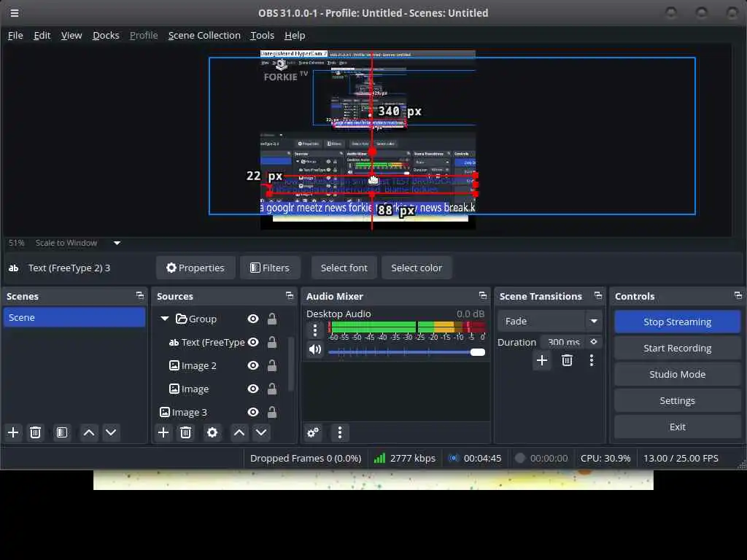This screenshot has height=560, width=747.
Task: Lock the Text (FreeType) source
Action: [x=272, y=342]
